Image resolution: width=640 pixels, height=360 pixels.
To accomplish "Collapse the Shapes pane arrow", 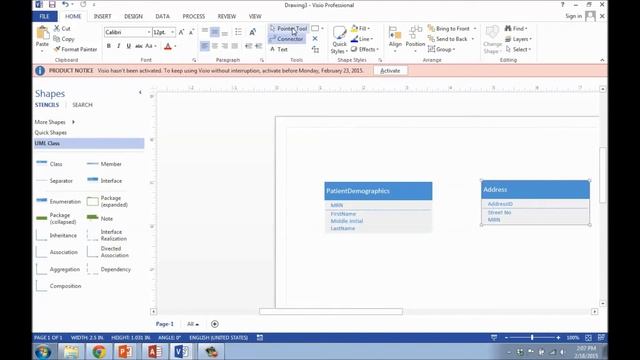I will coord(140,93).
